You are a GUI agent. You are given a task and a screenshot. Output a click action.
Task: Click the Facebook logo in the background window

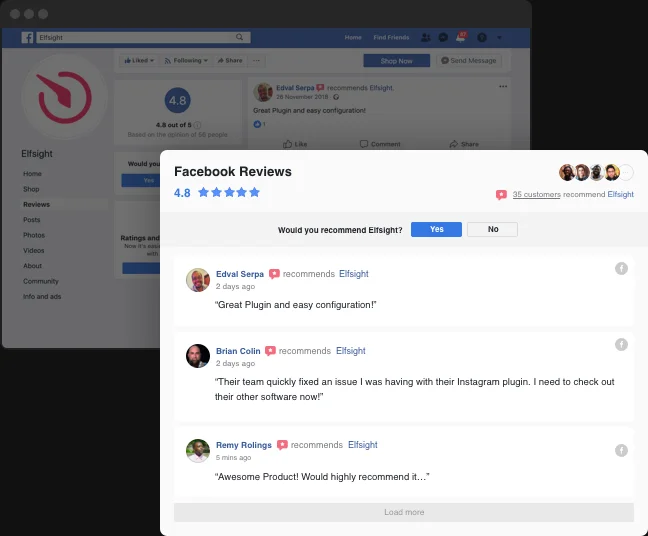click(x=27, y=38)
